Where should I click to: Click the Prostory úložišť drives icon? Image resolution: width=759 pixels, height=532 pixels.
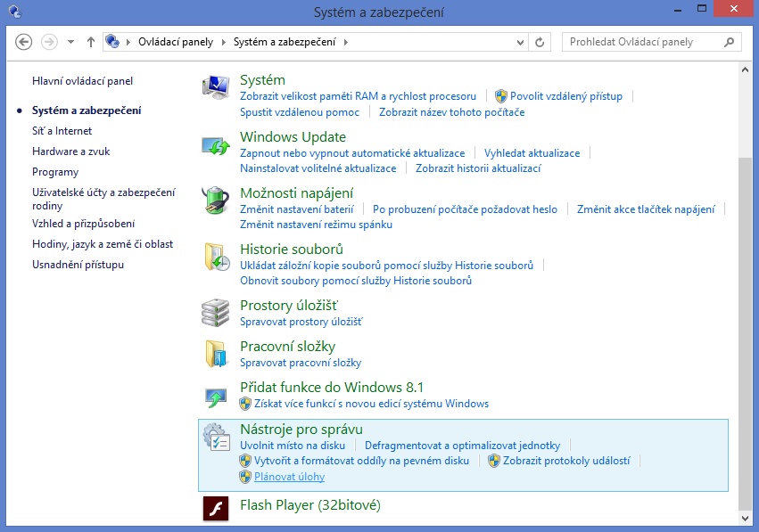point(216,313)
